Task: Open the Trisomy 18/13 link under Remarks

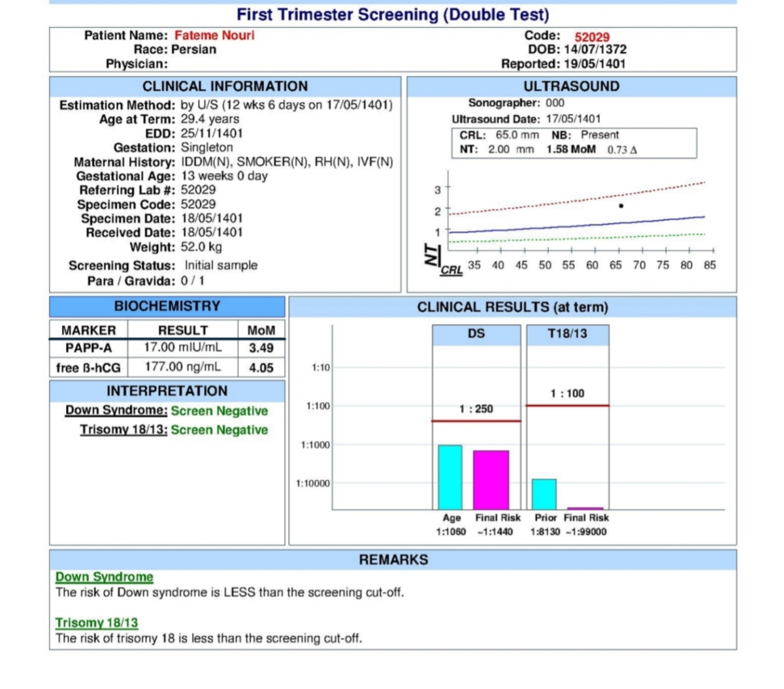Action: coord(97,622)
